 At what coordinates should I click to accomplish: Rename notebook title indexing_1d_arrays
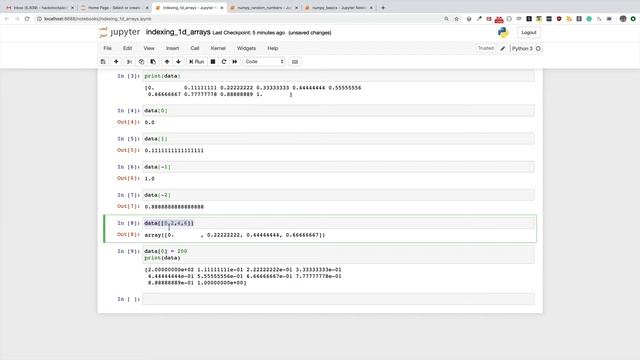178,32
